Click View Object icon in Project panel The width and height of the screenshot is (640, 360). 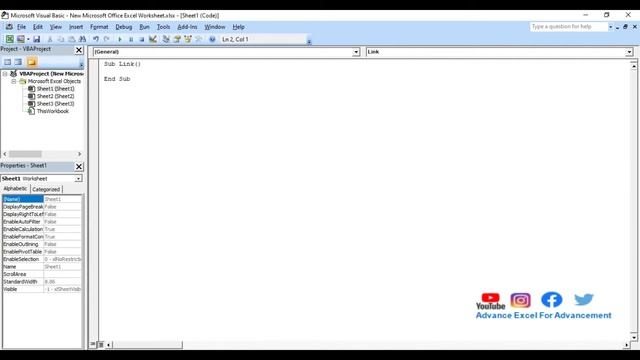(x=18, y=62)
